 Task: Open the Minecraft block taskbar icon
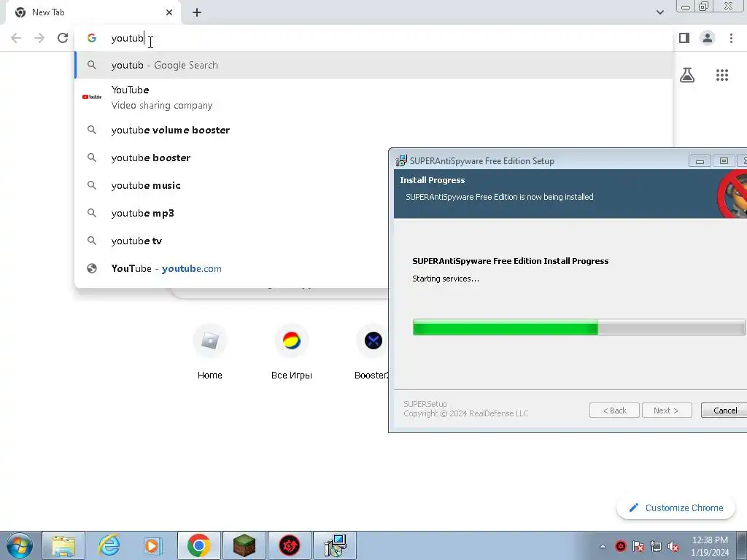click(244, 545)
